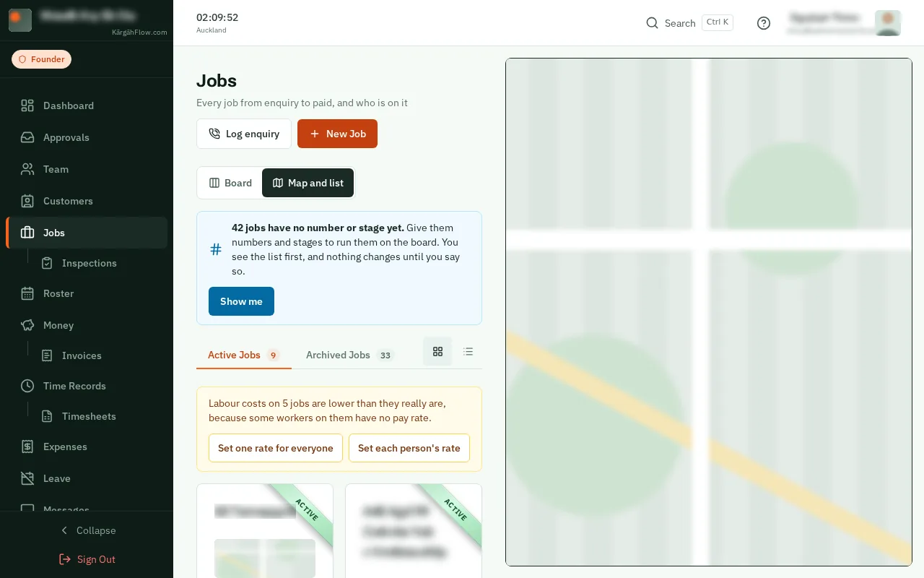
Task: Open the help question mark icon
Action: pos(764,23)
